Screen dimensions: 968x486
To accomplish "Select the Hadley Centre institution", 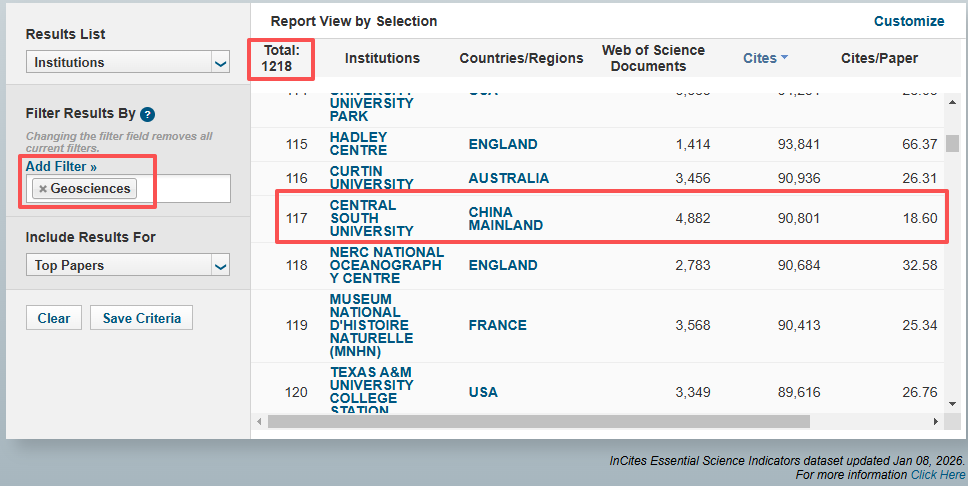I will click(x=358, y=144).
